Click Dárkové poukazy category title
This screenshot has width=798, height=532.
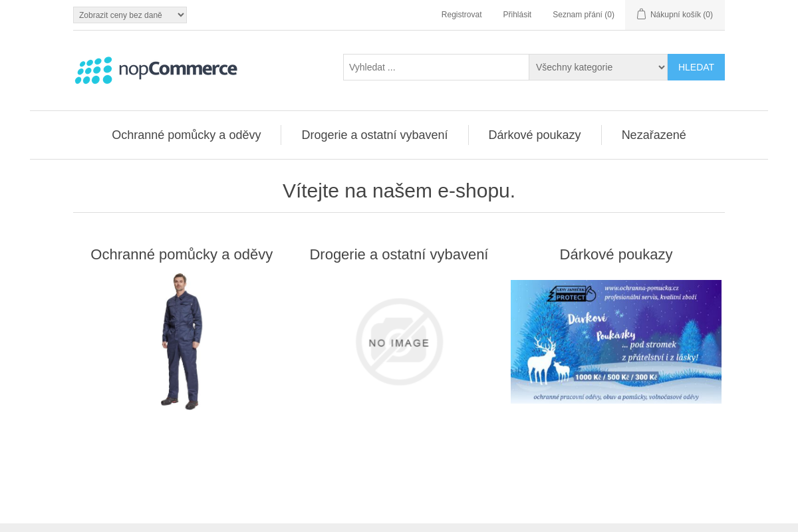click(616, 255)
